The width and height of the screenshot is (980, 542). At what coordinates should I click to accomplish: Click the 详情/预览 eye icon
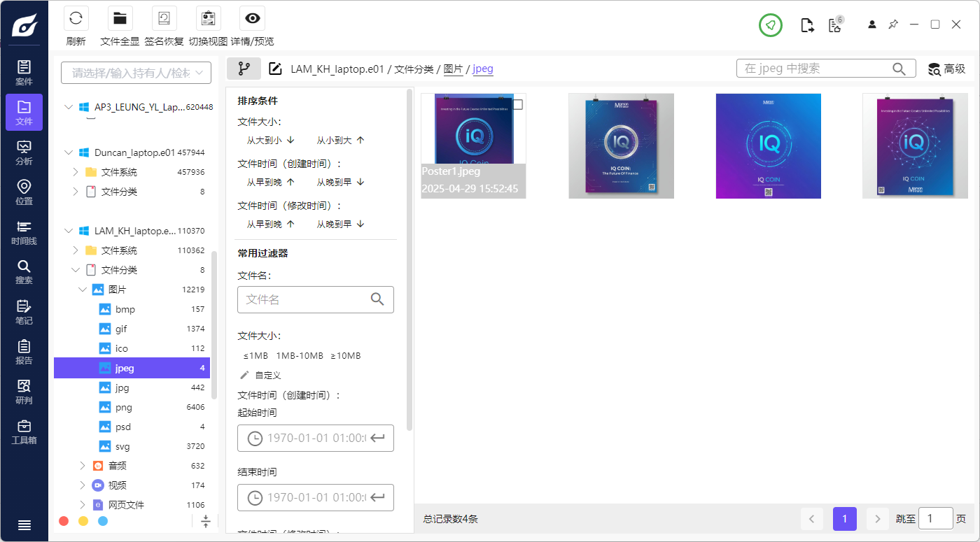click(x=252, y=19)
